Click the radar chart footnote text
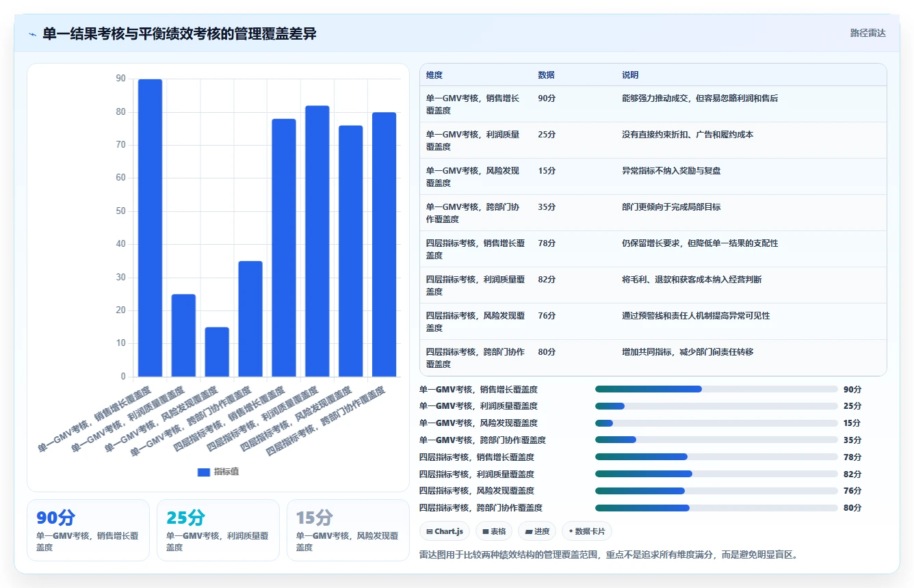This screenshot has height=588, width=914. [x=608, y=555]
